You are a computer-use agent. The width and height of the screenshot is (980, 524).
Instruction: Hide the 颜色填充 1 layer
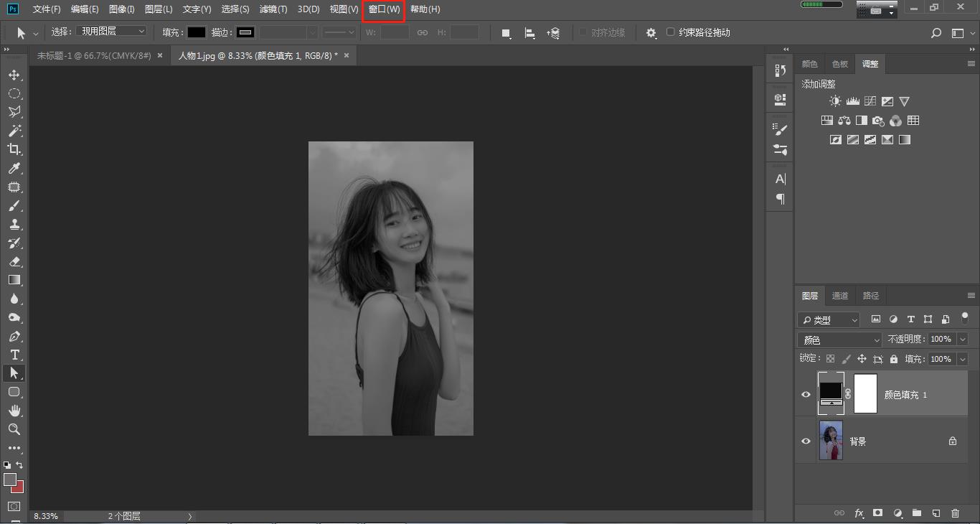point(806,395)
